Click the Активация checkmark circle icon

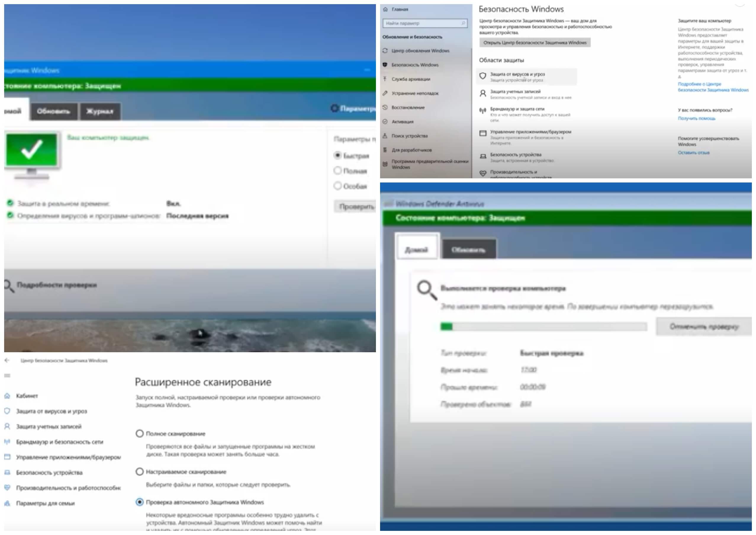[385, 121]
